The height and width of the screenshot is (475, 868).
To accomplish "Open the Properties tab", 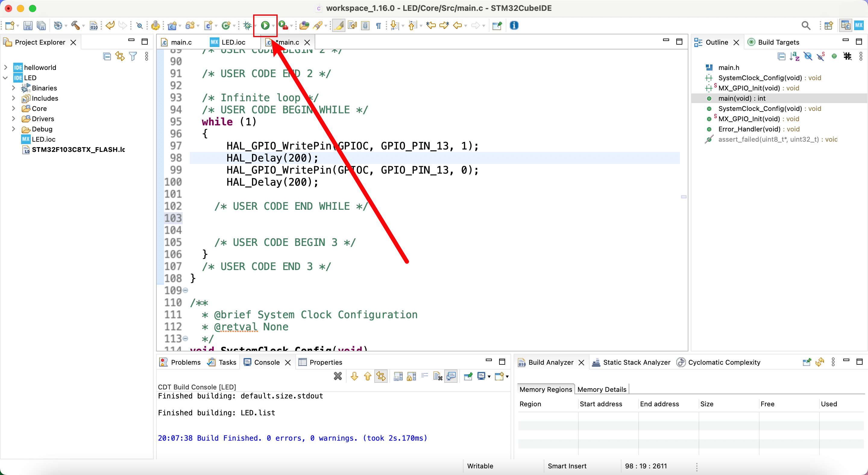I will pyautogui.click(x=320, y=362).
